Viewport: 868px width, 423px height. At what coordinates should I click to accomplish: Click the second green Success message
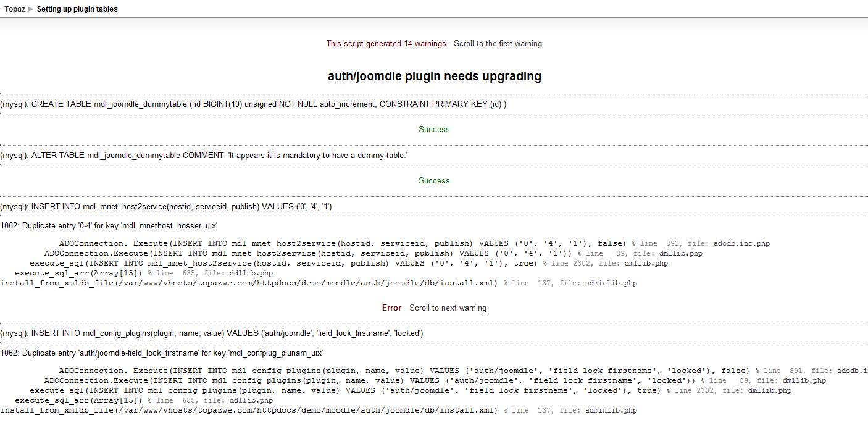[434, 181]
